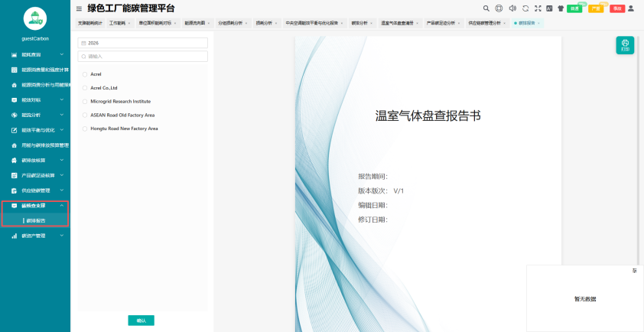Screen dimensions: 644x332
Task: Click the hamburger menu collapse icon
Action: click(x=79, y=8)
